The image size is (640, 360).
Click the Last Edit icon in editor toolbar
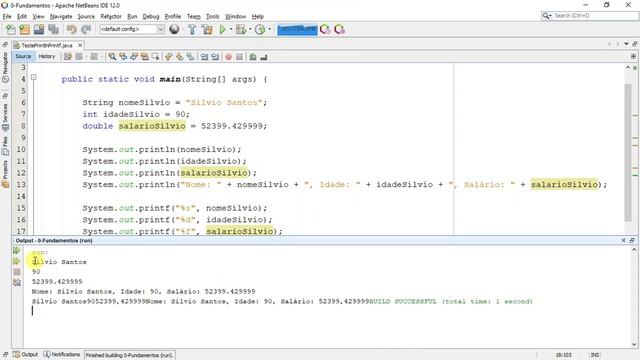tap(68, 57)
